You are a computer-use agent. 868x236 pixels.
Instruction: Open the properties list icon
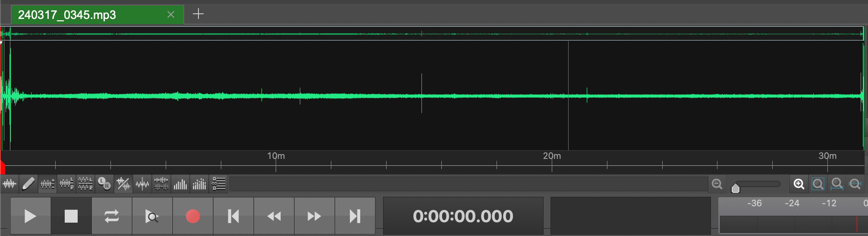pos(219,184)
